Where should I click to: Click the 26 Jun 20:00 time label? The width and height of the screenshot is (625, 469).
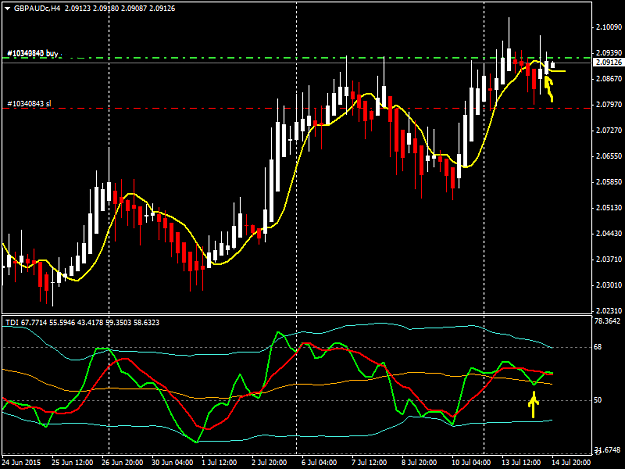(x=122, y=462)
